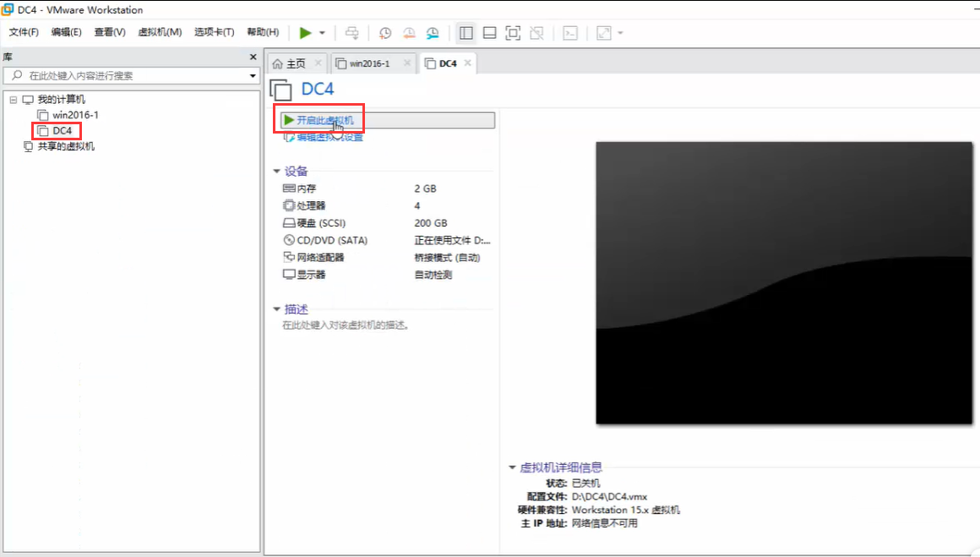Select 共享的虚拟机 in the library tree

pyautogui.click(x=66, y=146)
